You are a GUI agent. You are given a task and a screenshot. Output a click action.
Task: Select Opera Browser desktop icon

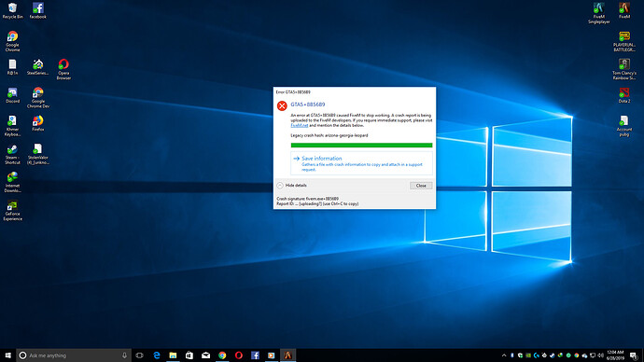63,69
